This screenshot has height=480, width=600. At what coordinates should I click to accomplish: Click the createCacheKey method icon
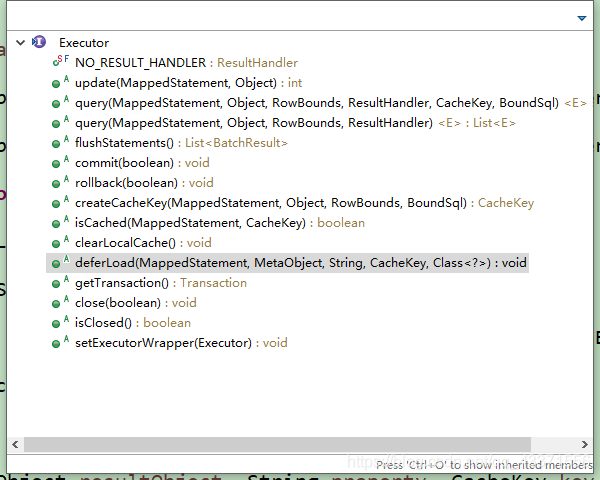tap(61, 202)
